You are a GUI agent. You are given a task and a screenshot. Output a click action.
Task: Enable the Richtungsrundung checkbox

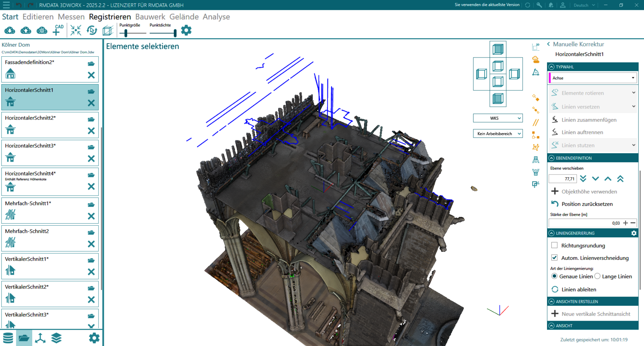click(x=555, y=245)
